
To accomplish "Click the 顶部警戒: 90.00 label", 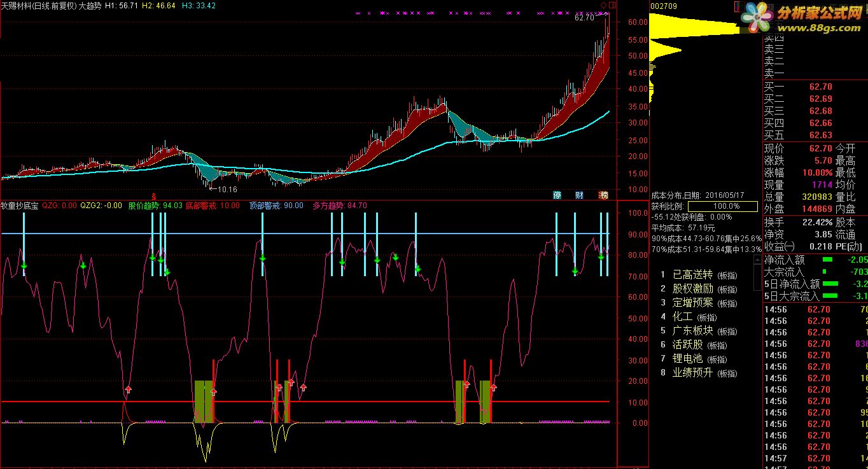I will click(276, 206).
